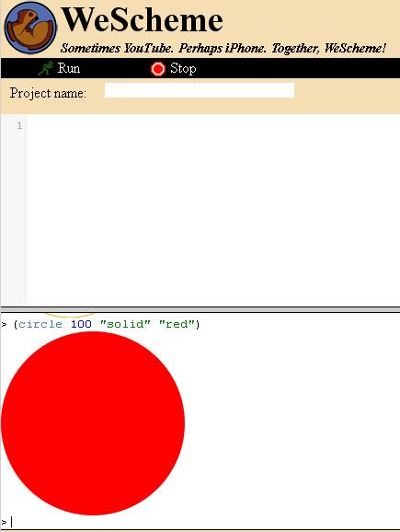400x532 pixels.
Task: Place cursor in the empty code editor
Action: coord(213,210)
